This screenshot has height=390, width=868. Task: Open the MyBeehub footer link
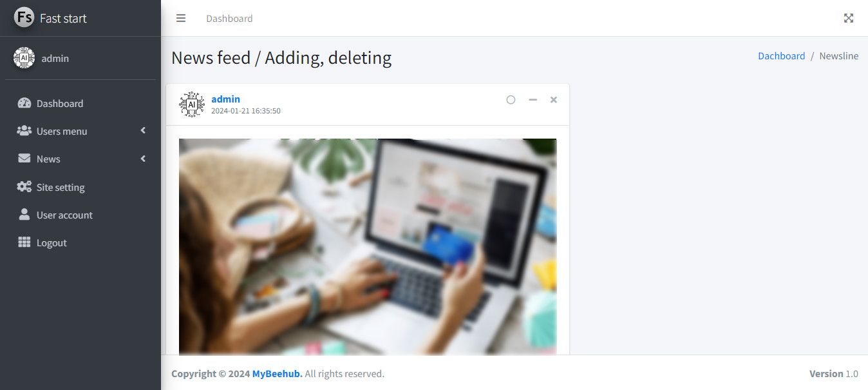(x=277, y=374)
